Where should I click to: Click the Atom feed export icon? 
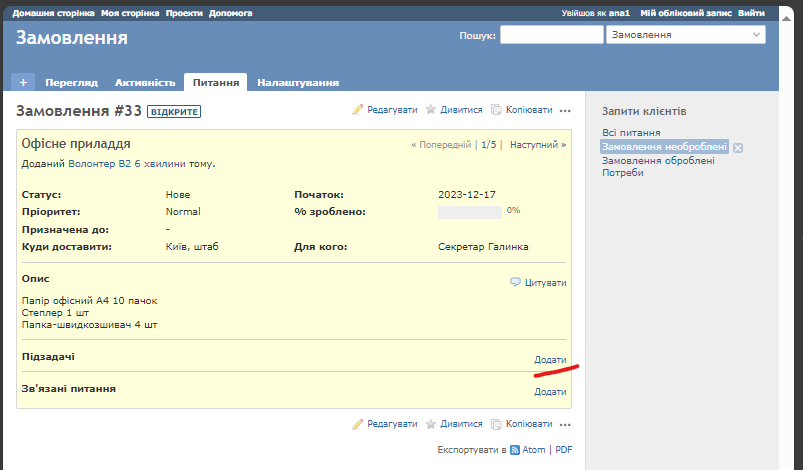pos(515,450)
